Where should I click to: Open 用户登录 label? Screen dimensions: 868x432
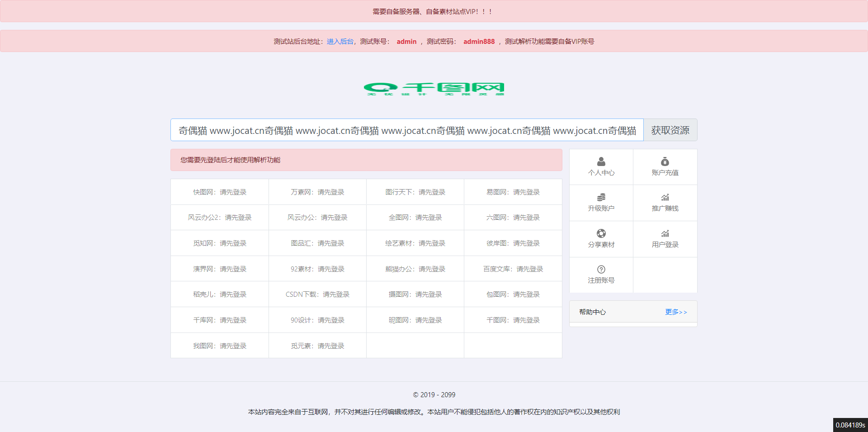tap(665, 245)
